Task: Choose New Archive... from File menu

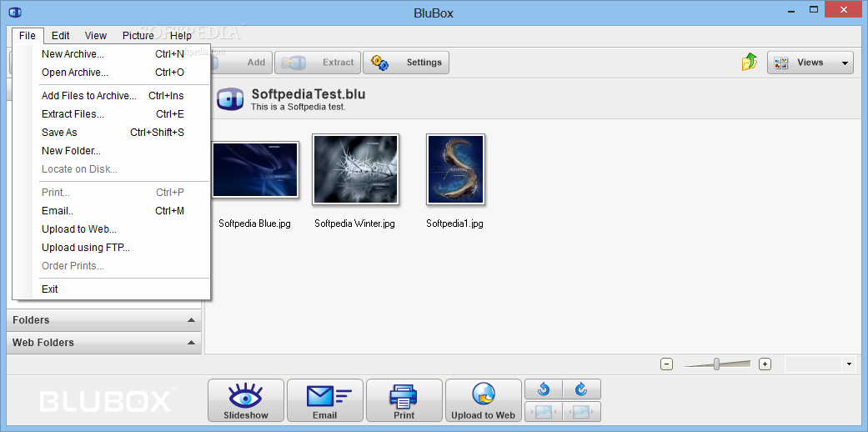Action: click(x=113, y=53)
